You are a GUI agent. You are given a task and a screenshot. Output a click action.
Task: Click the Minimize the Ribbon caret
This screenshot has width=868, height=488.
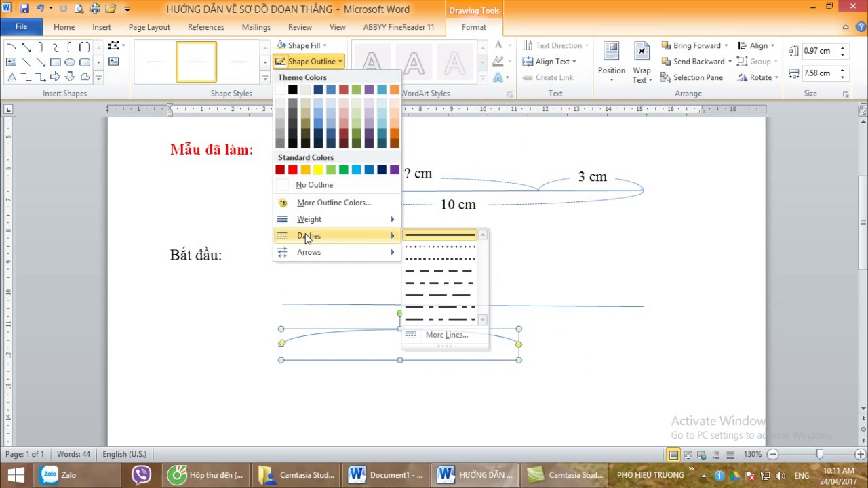click(x=846, y=27)
